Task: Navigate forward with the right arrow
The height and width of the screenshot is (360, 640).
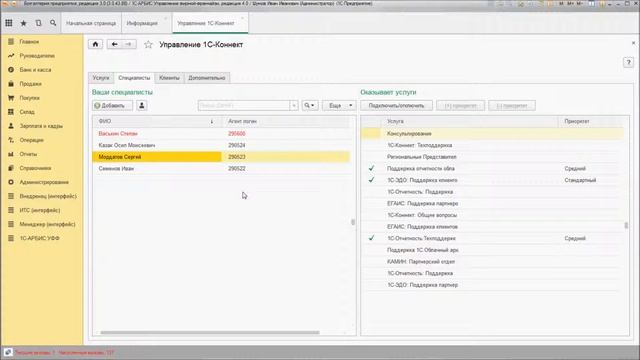Action: 129,44
